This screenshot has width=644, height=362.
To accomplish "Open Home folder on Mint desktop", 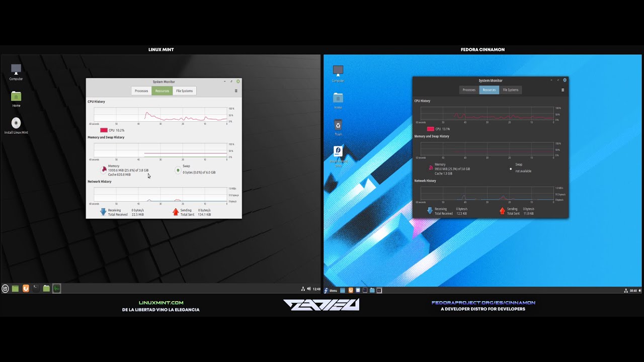I will click(x=16, y=99).
